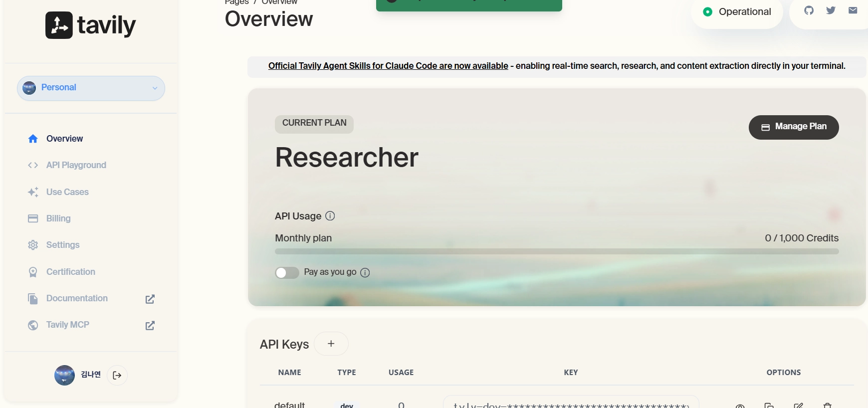Viewport: 868px width, 408px height.
Task: Click the Tavily logo in the sidebar
Action: tap(90, 25)
